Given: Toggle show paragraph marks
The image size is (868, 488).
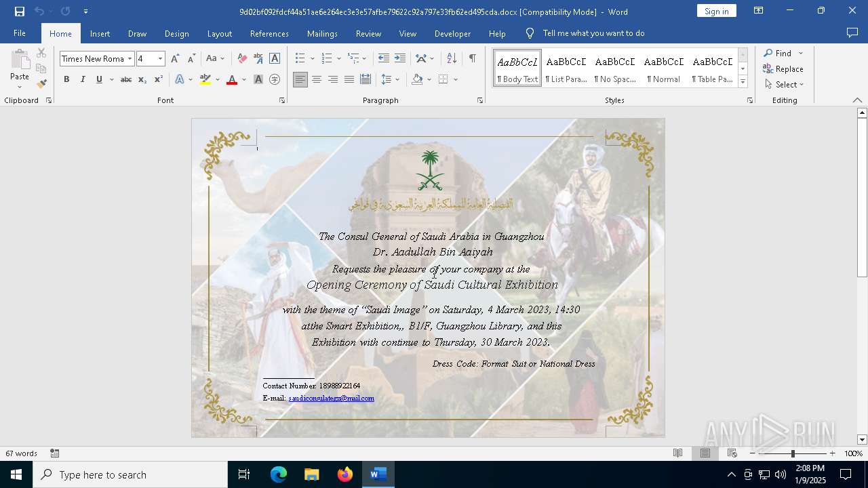Looking at the screenshot, I should pos(472,59).
